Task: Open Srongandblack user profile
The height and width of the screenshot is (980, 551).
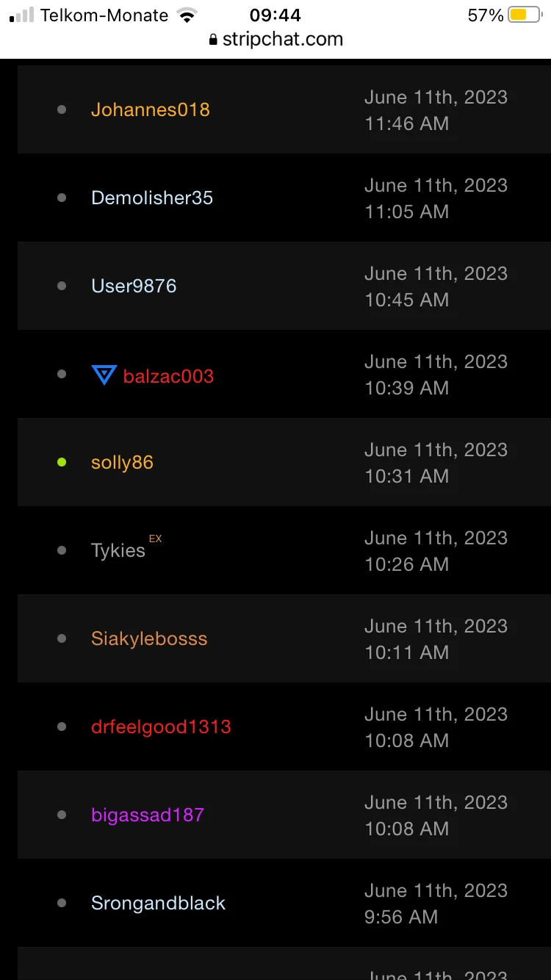Action: click(x=158, y=903)
